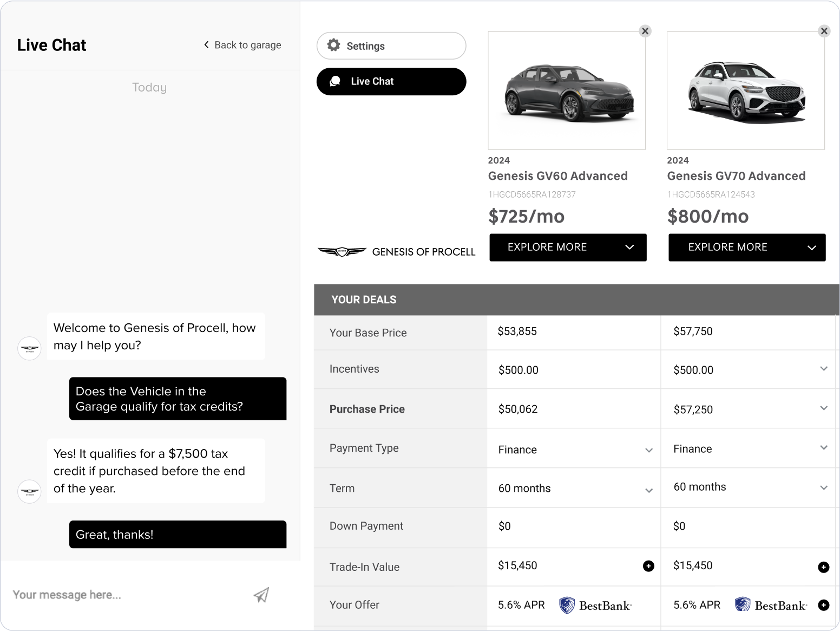Click the plus icon beside GV60 Trade-In Value

pos(648,566)
